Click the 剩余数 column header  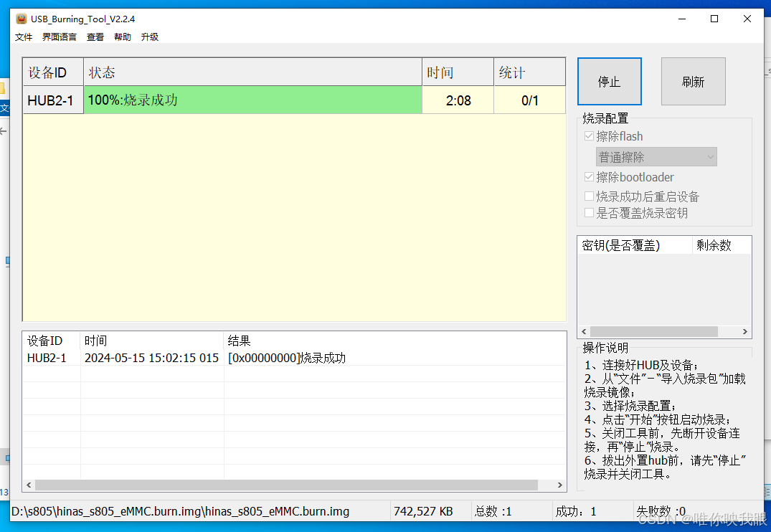pyautogui.click(x=722, y=245)
